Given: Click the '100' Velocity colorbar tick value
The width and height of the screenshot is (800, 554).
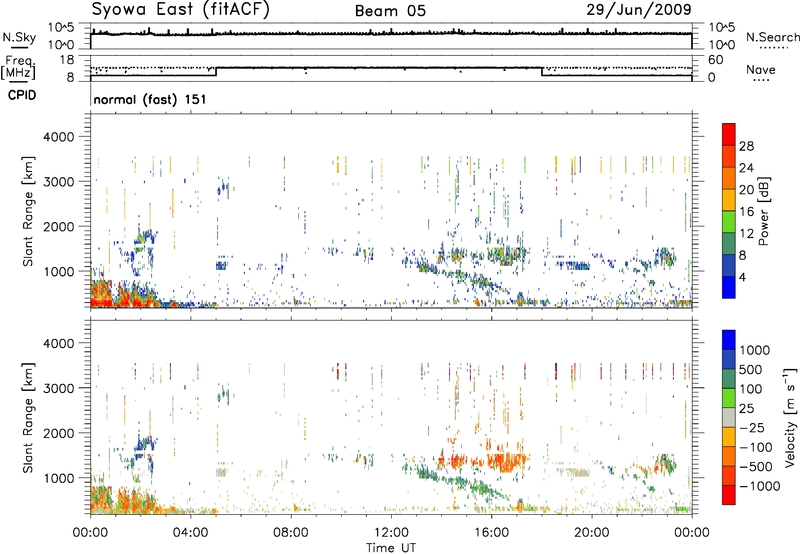Looking at the screenshot, I should click(751, 389).
